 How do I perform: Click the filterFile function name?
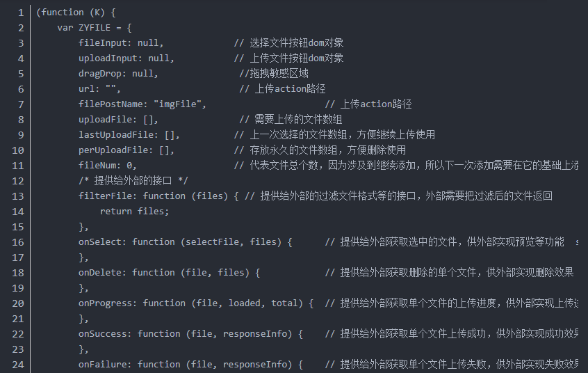[108, 196]
